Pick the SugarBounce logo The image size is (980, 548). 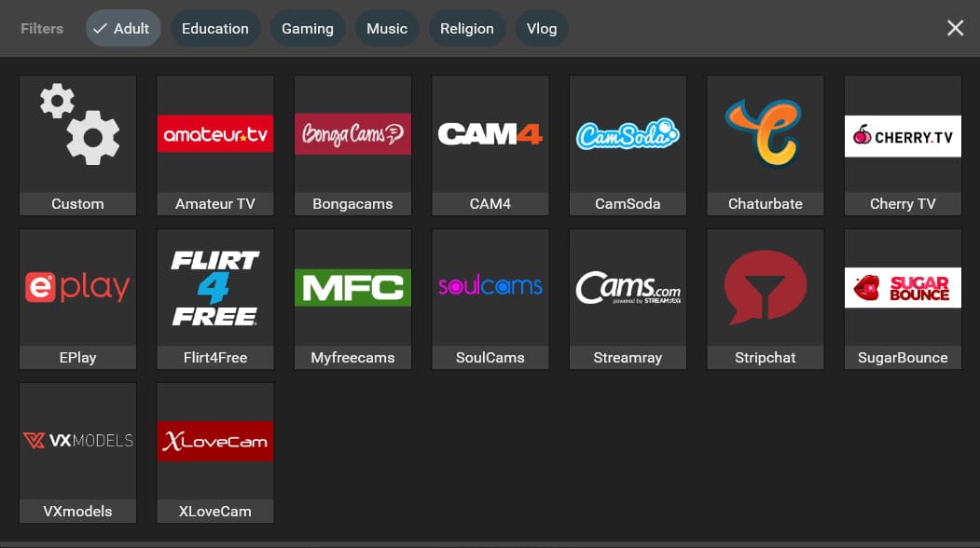pos(903,287)
